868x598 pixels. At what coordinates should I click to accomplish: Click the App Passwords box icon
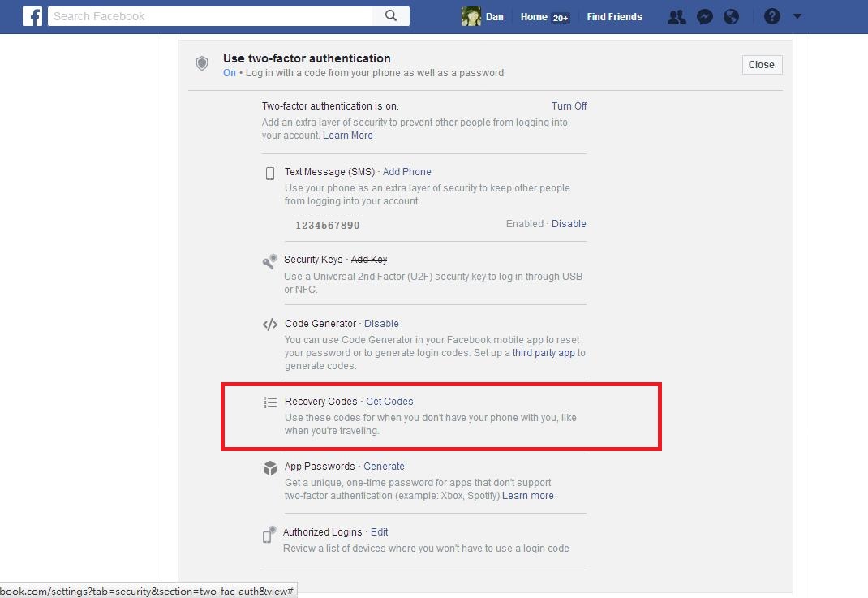coord(270,468)
